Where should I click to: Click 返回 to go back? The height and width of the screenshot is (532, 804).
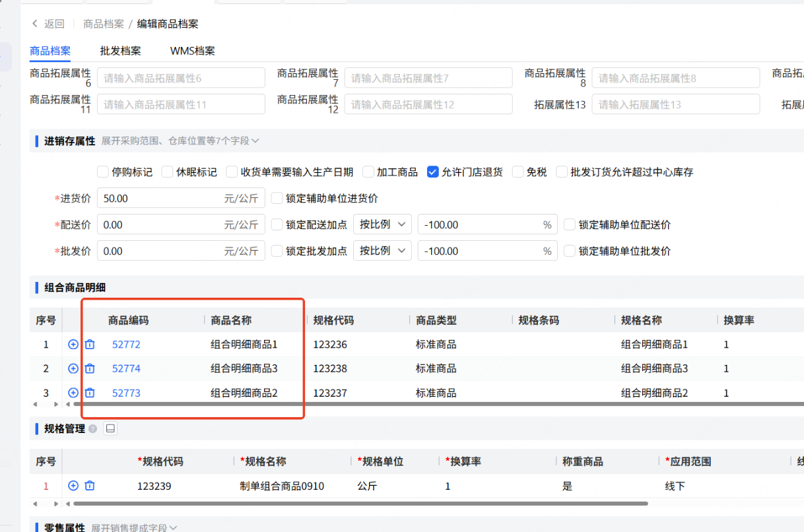pos(54,24)
